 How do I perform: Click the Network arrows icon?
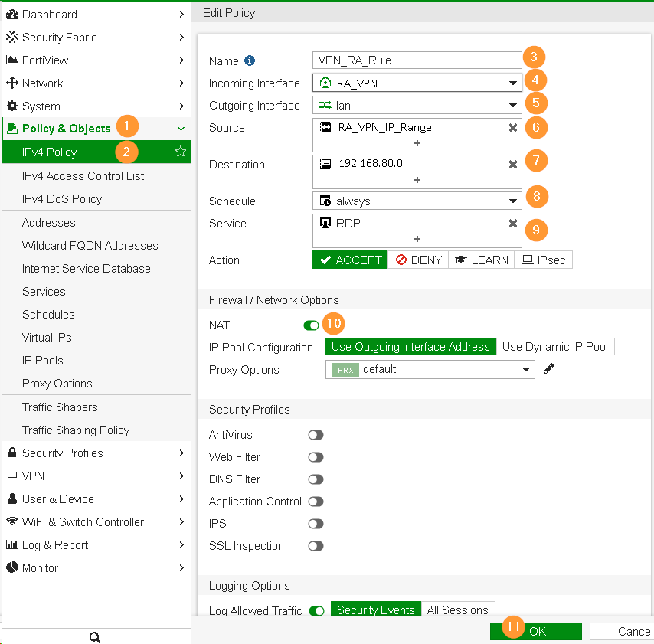[x=12, y=83]
